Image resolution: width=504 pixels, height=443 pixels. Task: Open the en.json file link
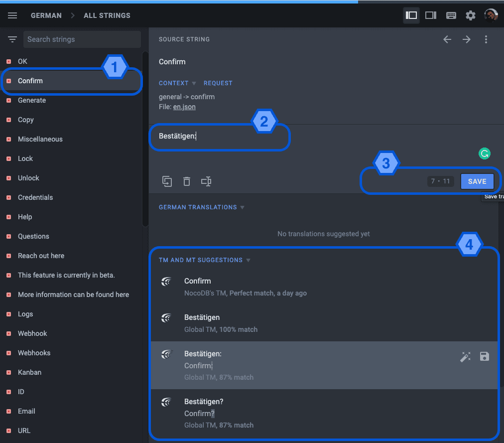(184, 107)
